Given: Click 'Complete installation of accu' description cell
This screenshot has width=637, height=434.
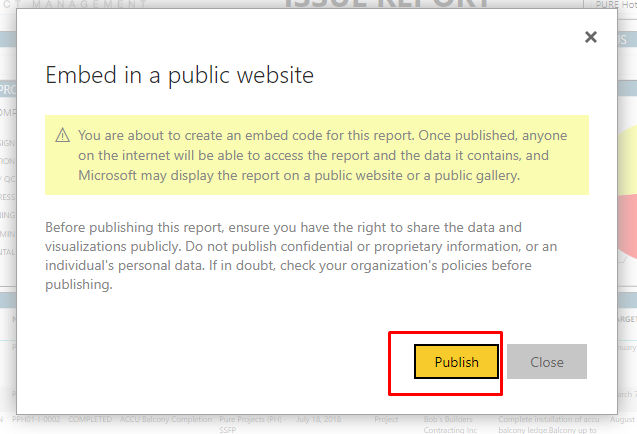Looking at the screenshot, I should (548, 424).
